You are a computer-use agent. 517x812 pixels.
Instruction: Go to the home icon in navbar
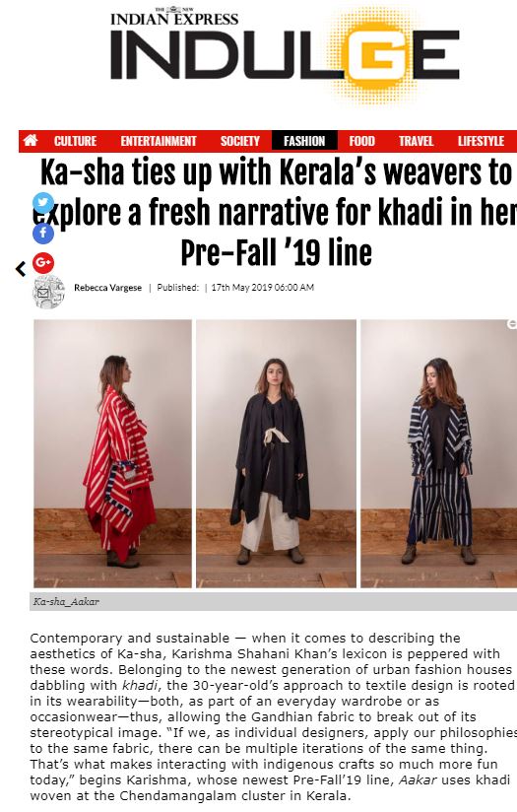(31, 140)
